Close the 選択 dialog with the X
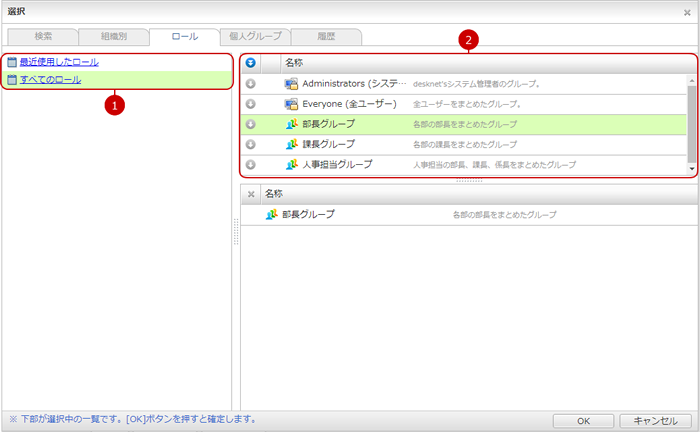700x432 pixels. [686, 11]
